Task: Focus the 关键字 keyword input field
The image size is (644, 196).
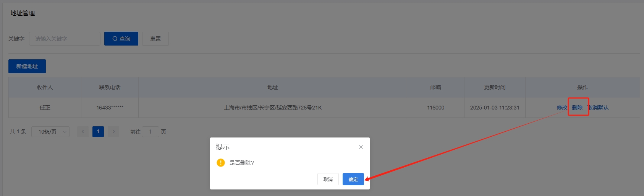Action: pos(65,39)
